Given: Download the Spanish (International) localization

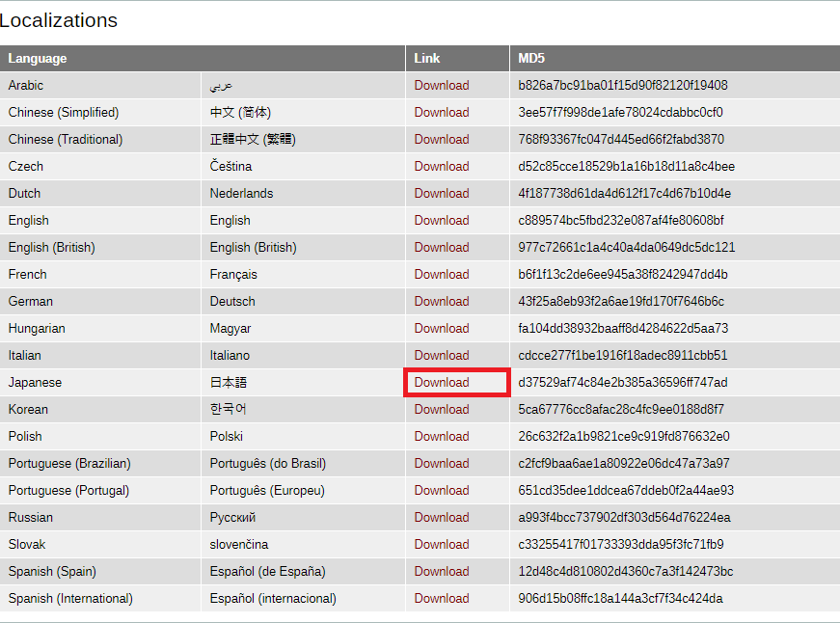Looking at the screenshot, I should tap(442, 598).
